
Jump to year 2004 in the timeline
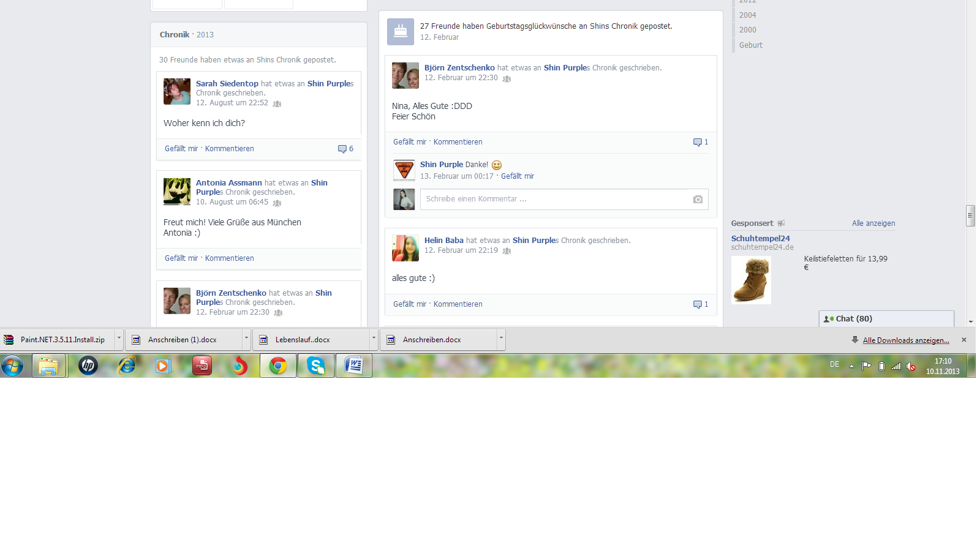(x=747, y=15)
